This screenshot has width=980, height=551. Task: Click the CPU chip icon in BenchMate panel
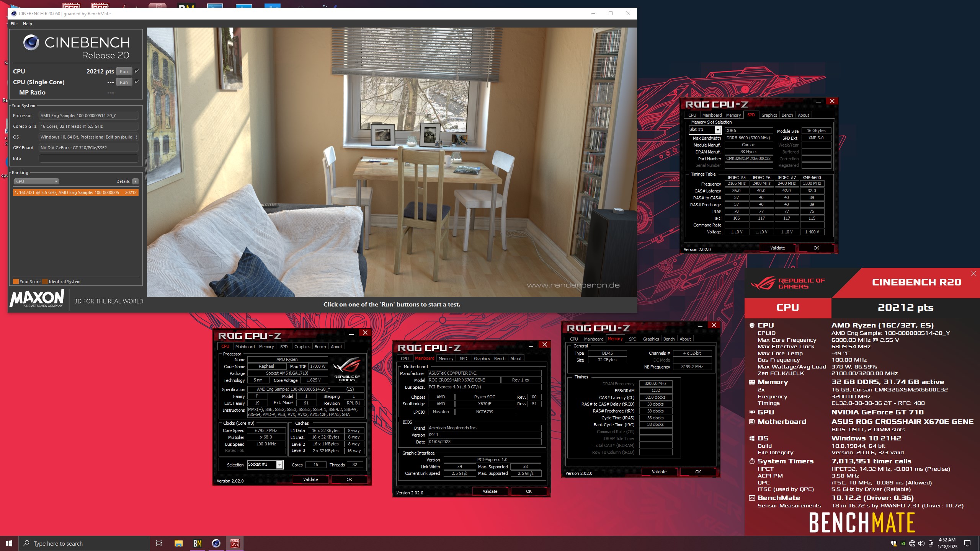click(752, 325)
